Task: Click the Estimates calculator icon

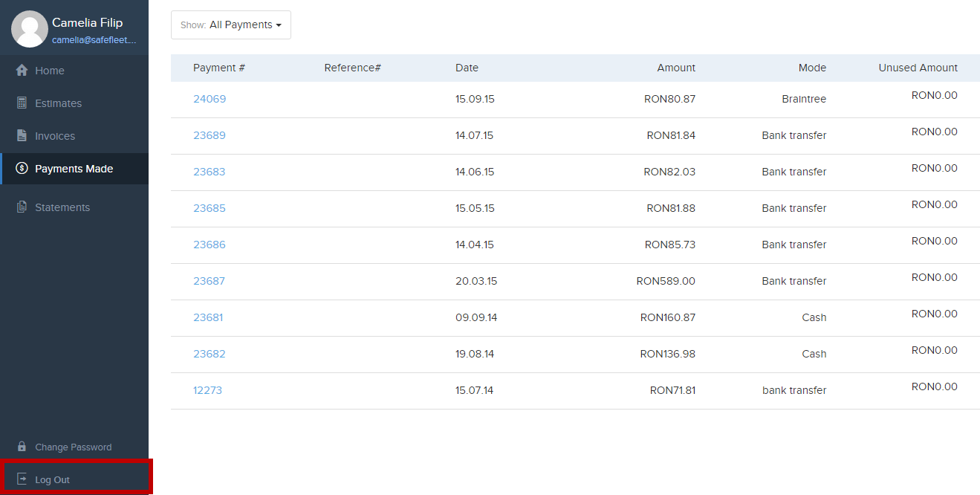Action: 22,103
